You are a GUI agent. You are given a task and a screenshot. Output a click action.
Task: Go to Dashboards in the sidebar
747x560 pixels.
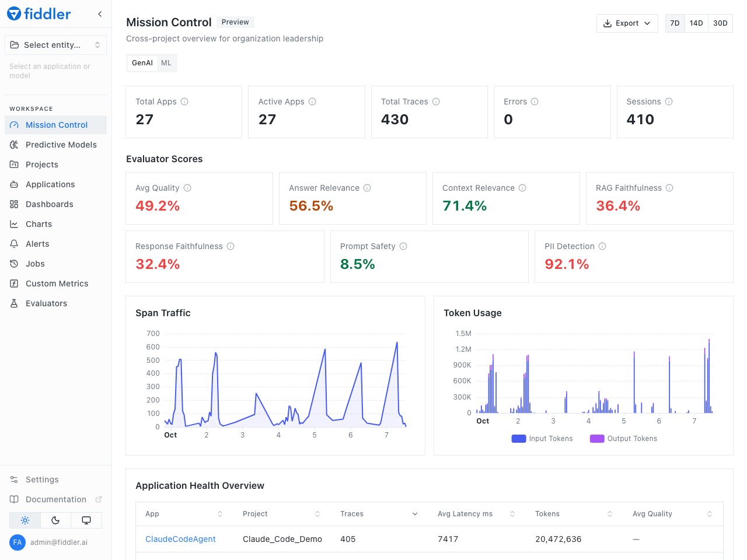(x=55, y=204)
